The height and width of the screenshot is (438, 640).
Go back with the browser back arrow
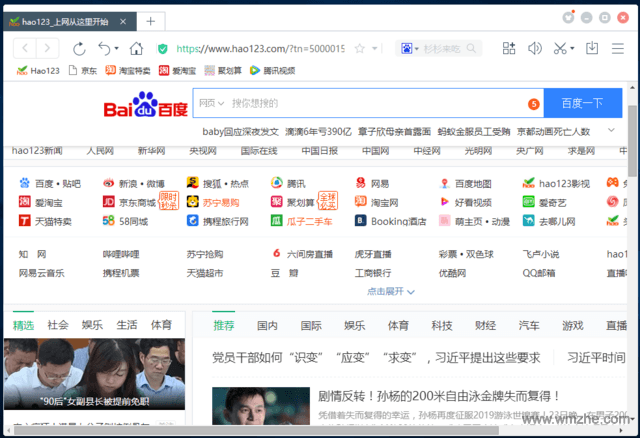(25, 49)
